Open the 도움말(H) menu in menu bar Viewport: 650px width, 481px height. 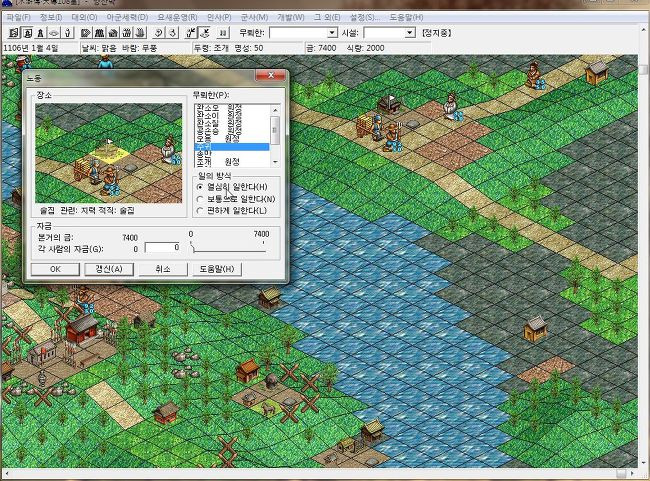click(406, 17)
